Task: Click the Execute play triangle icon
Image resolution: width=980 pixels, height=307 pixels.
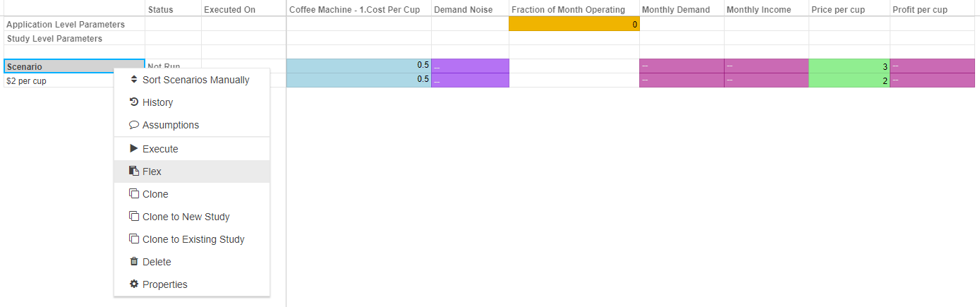Action: coord(134,149)
